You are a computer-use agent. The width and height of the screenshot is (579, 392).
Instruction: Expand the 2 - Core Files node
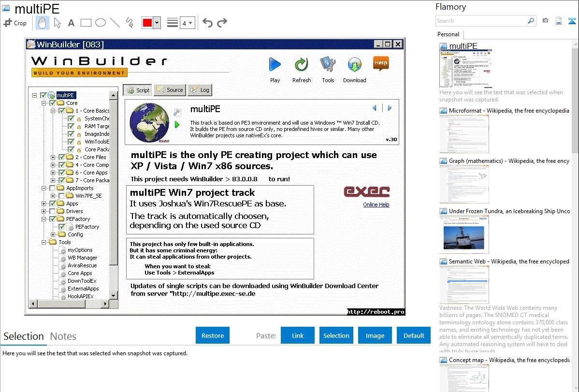pyautogui.click(x=53, y=158)
